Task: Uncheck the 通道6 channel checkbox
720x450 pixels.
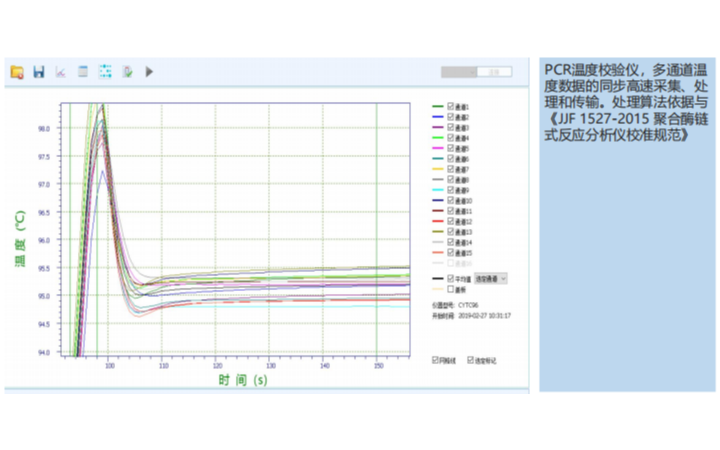Action: tap(450, 158)
